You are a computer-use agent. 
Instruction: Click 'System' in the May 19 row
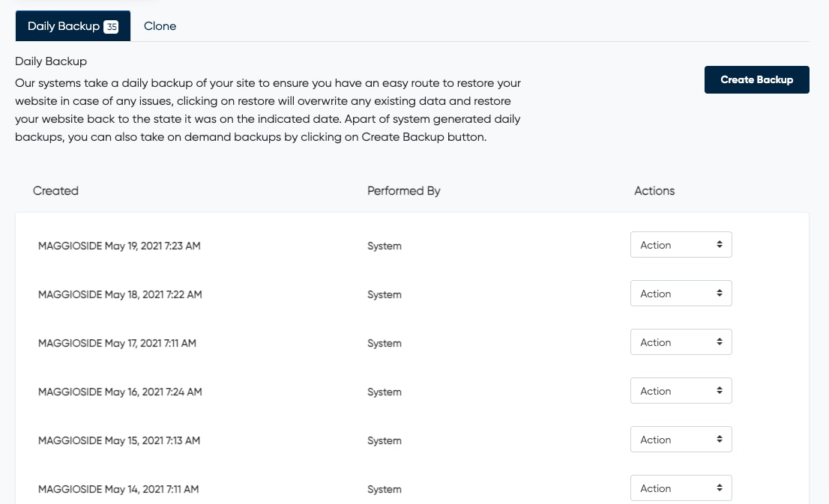[385, 246]
